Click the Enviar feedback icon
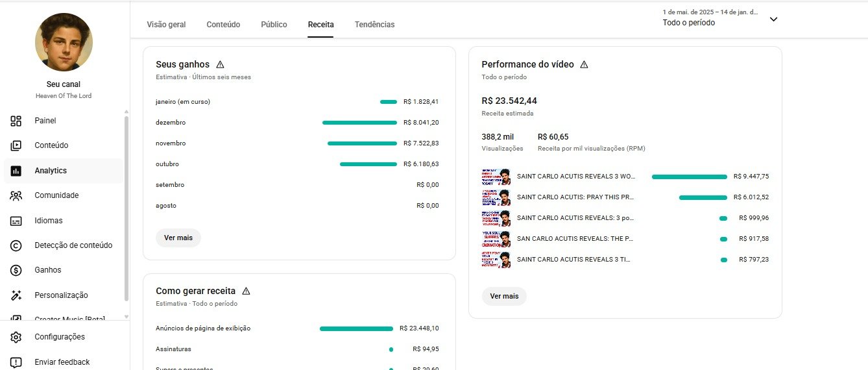868x370 pixels. [x=16, y=362]
